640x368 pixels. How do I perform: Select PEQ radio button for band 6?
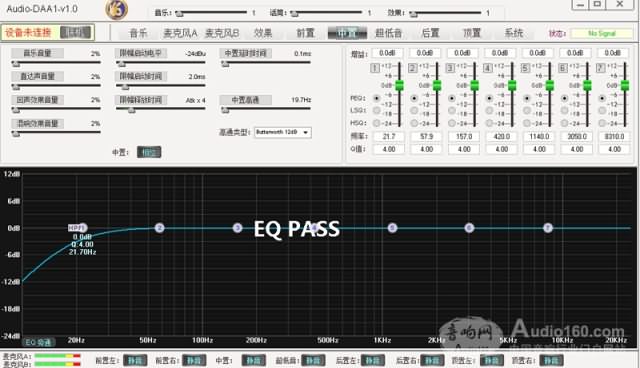pos(564,98)
